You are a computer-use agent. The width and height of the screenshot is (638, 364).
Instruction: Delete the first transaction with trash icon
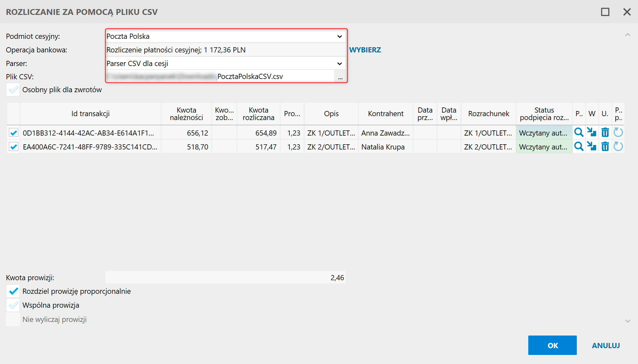[605, 133]
